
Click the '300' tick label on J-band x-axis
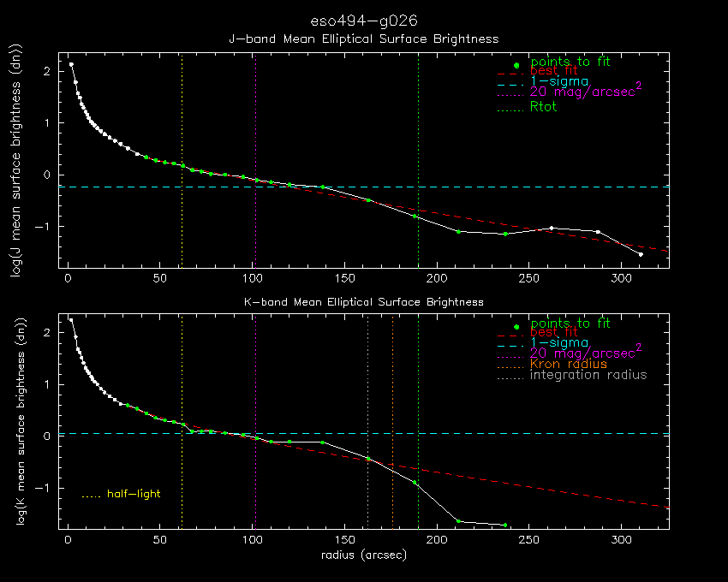[x=621, y=279]
